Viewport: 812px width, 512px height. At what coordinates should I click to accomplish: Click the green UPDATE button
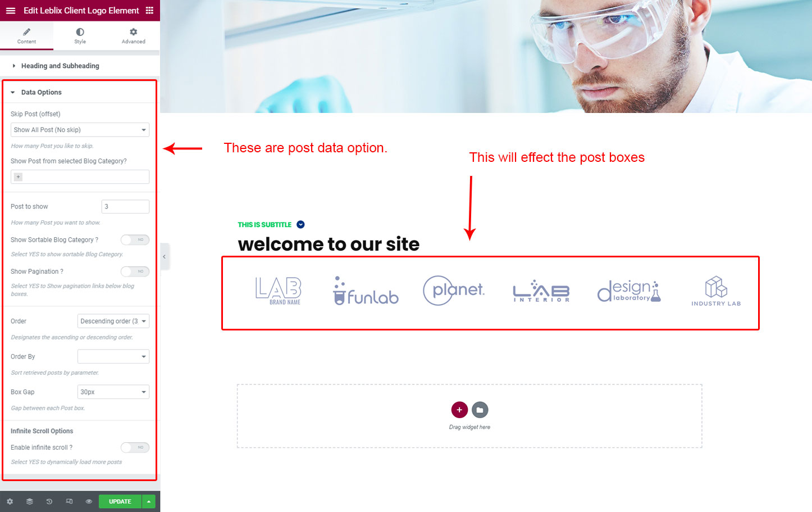[120, 501]
